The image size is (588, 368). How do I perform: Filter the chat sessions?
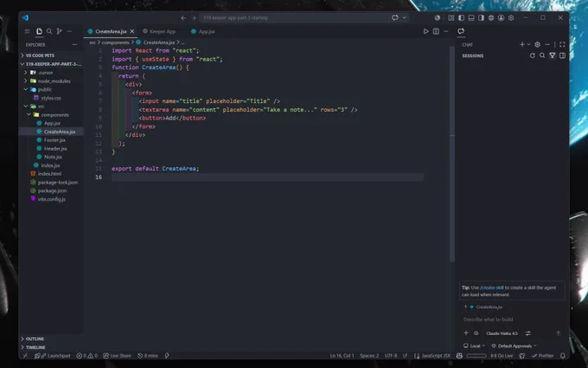coord(553,55)
